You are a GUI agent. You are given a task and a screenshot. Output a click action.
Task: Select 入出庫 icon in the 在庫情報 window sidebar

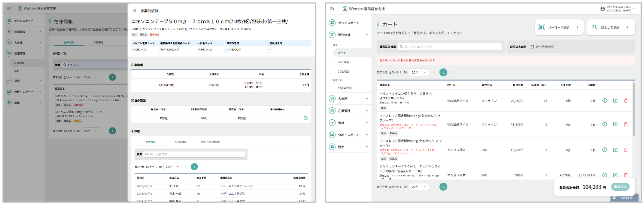(9, 43)
